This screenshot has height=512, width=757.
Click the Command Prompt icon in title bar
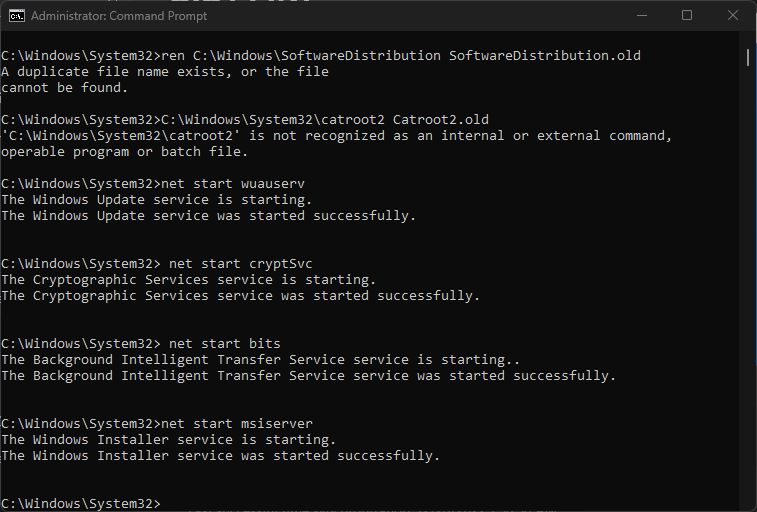pyautogui.click(x=15, y=16)
